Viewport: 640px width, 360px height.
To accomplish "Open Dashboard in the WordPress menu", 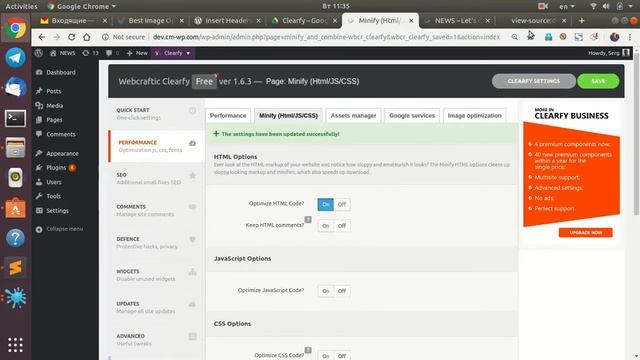I will pos(60,72).
